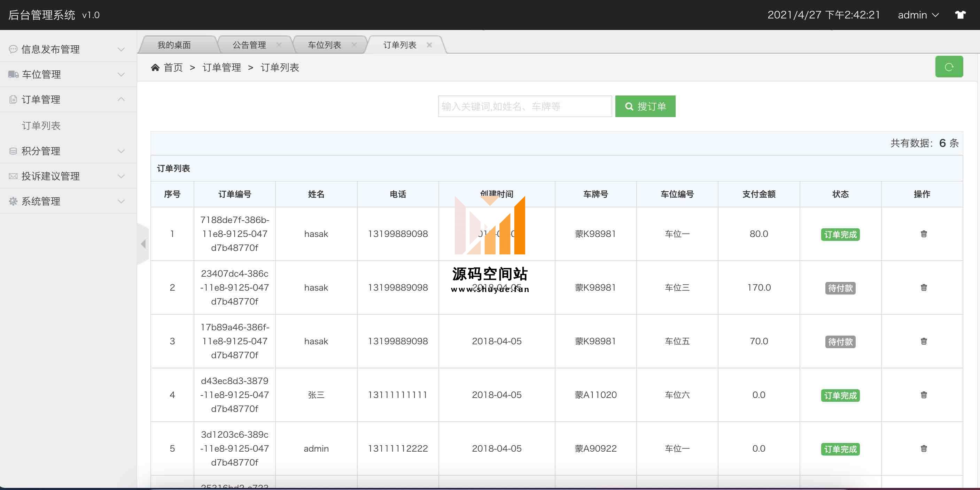Click 待付款 status badge in row 2
Image resolution: width=980 pixels, height=490 pixels.
(840, 288)
